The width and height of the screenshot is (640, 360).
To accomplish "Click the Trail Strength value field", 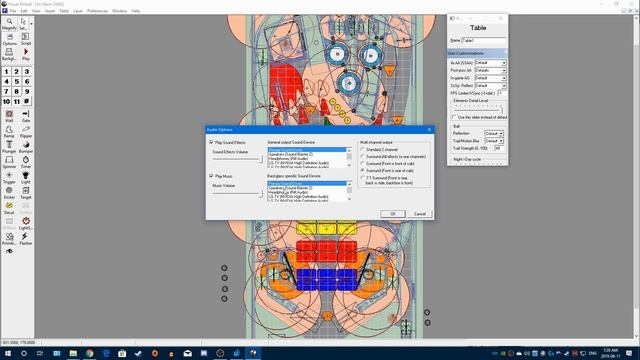I will [498, 148].
